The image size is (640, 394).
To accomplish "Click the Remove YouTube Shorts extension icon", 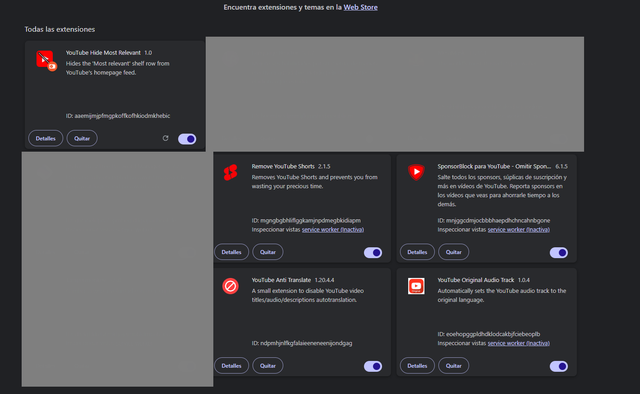I will [x=231, y=172].
